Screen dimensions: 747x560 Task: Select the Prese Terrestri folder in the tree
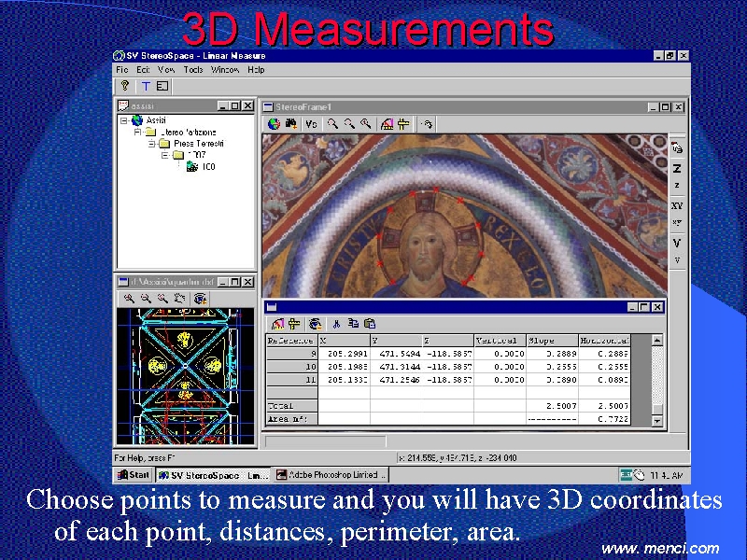tap(199, 144)
